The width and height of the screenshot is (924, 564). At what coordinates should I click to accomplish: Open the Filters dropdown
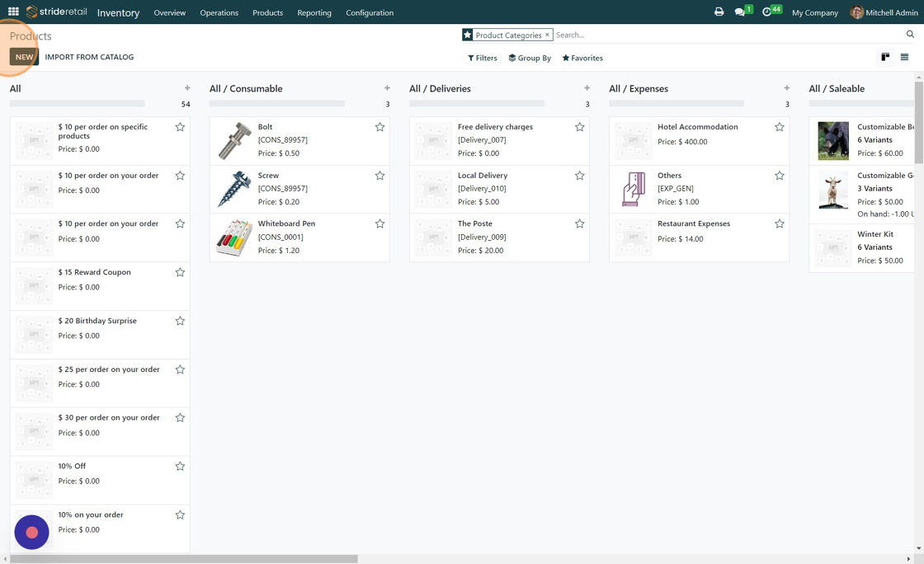(482, 58)
